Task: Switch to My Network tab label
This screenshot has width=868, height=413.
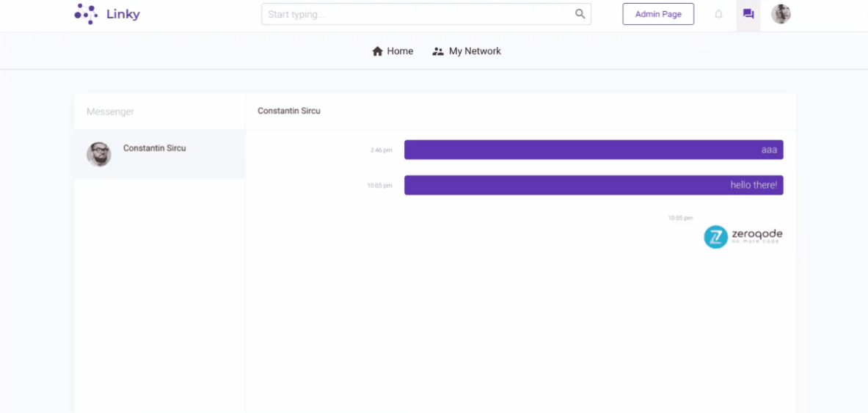Action: [x=475, y=51]
